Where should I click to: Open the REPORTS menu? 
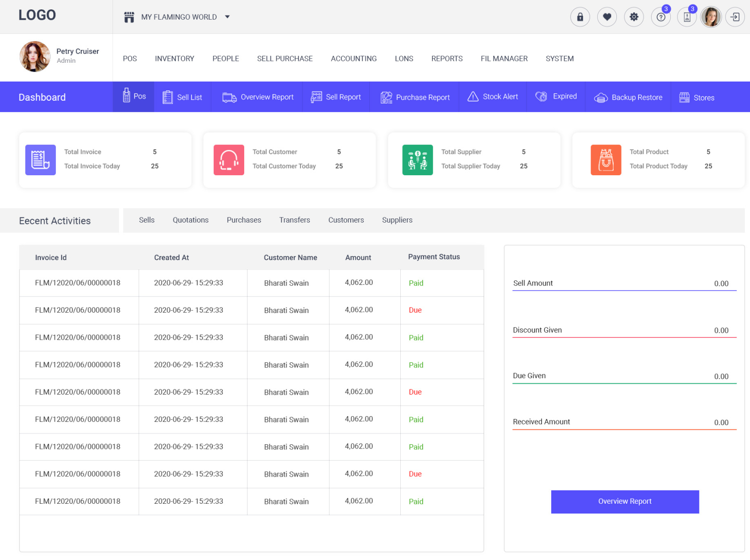point(447,59)
